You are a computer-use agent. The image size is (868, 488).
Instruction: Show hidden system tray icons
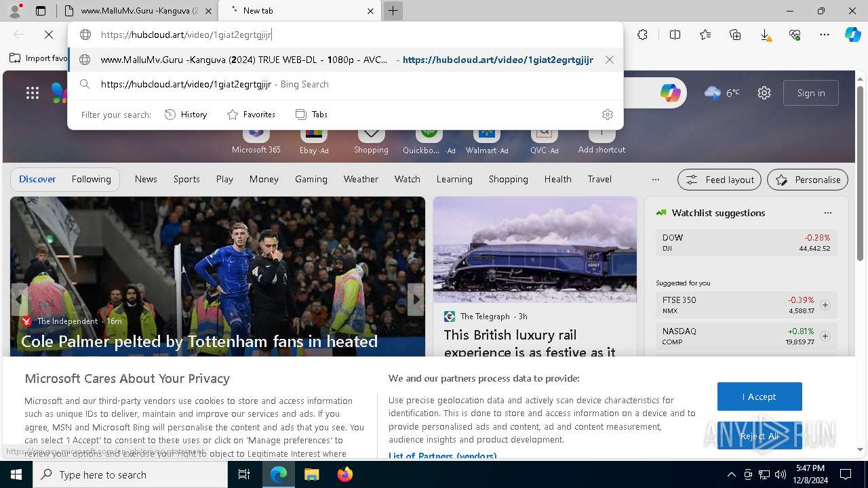pyautogui.click(x=731, y=474)
